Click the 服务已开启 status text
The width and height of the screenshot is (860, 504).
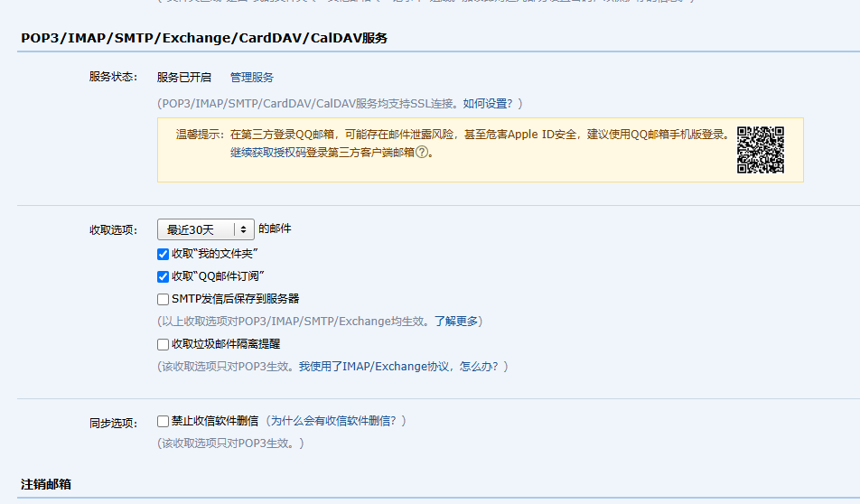[x=184, y=78]
